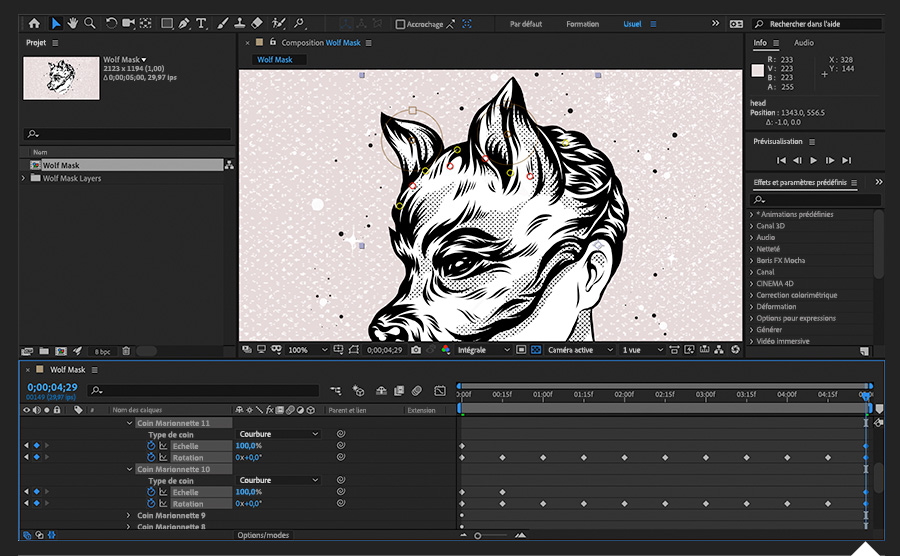Enable the Accrochage checkbox
The width and height of the screenshot is (900, 556).
401,24
